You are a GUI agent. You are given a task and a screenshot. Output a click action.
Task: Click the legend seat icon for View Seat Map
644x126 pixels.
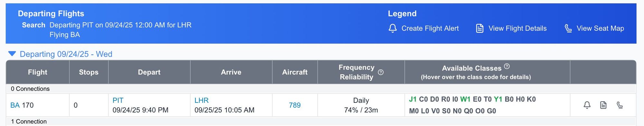click(x=568, y=28)
